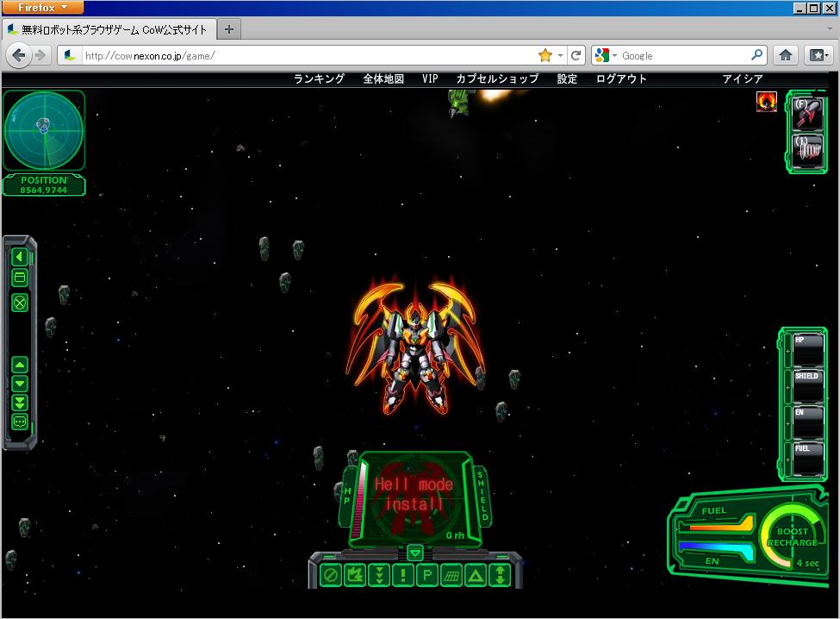Click the P icon in bottom action bar
This screenshot has height=619, width=840.
point(427,576)
